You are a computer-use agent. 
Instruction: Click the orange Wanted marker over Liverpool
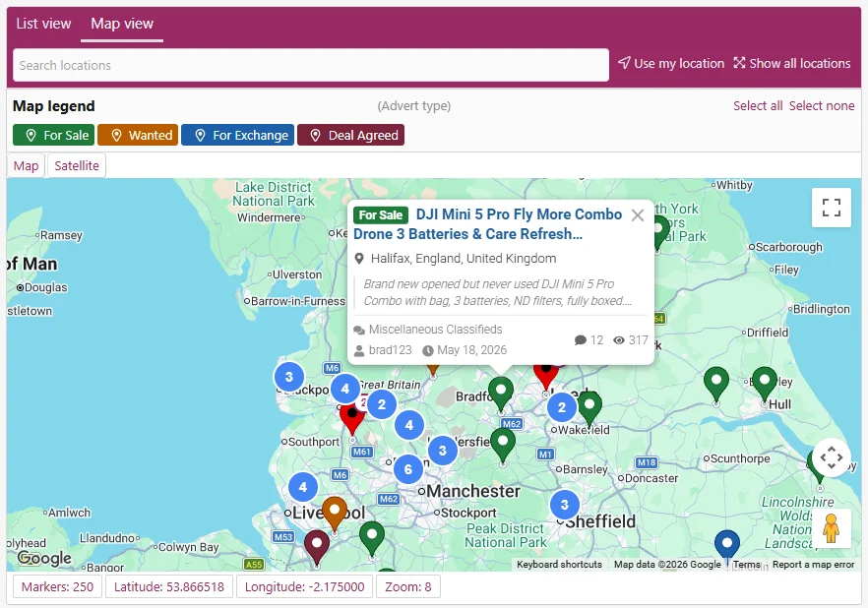point(335,512)
